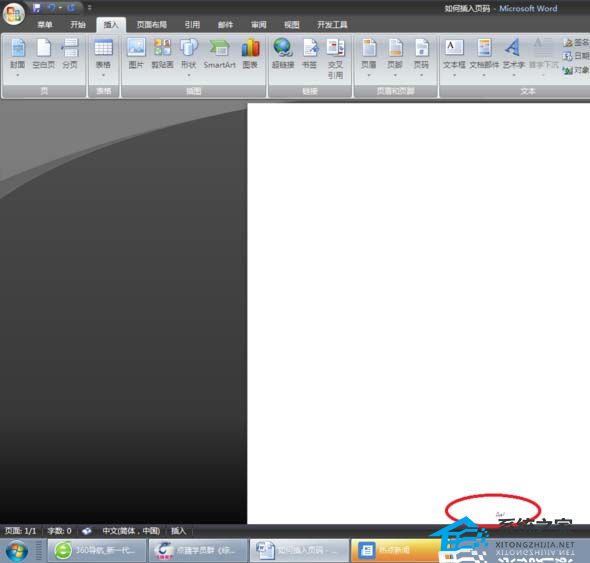Open the round Office button menu

pos(14,14)
